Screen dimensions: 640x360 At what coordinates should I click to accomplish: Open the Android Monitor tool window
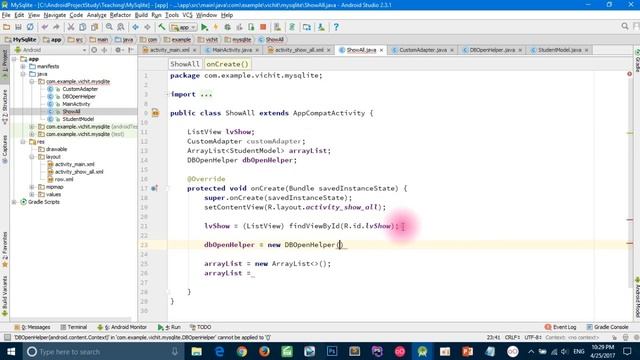pyautogui.click(x=122, y=327)
